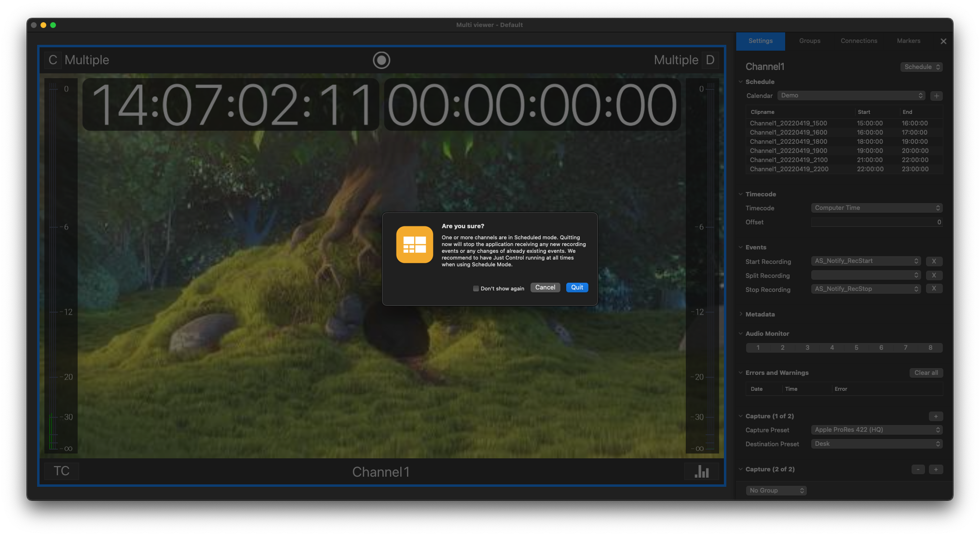The height and width of the screenshot is (536, 980).
Task: Enable audio monitor channel 1
Action: [x=758, y=347]
